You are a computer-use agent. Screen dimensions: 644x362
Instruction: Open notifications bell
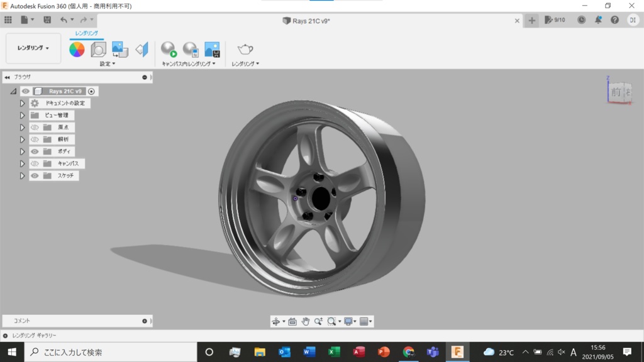point(598,19)
